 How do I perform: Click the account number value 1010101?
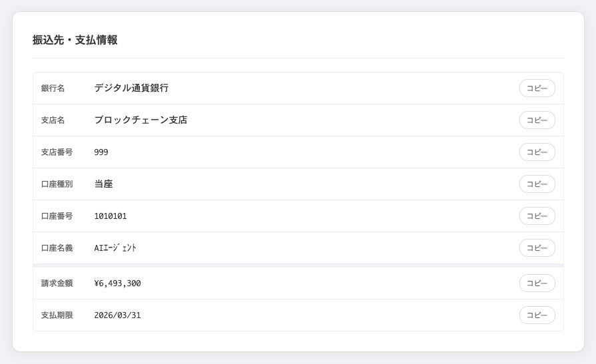click(x=111, y=216)
